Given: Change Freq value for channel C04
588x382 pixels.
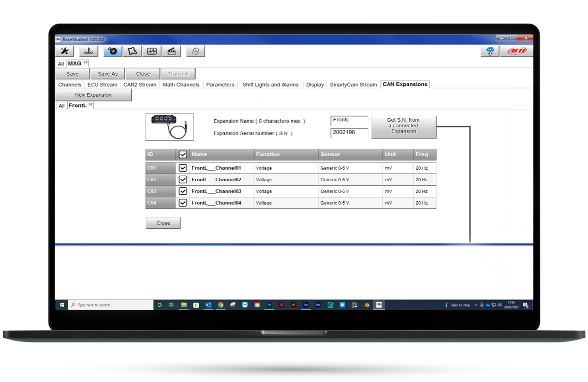Looking at the screenshot, I should (x=424, y=203).
